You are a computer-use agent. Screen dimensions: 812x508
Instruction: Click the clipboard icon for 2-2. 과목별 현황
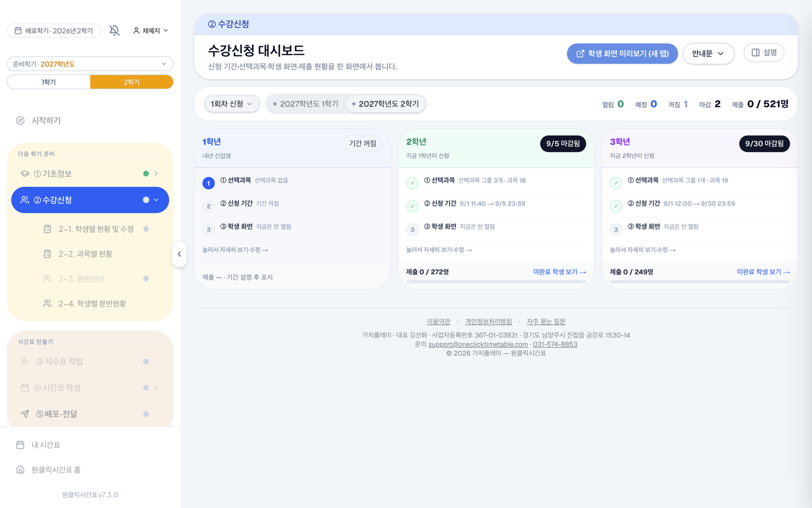[x=47, y=253]
